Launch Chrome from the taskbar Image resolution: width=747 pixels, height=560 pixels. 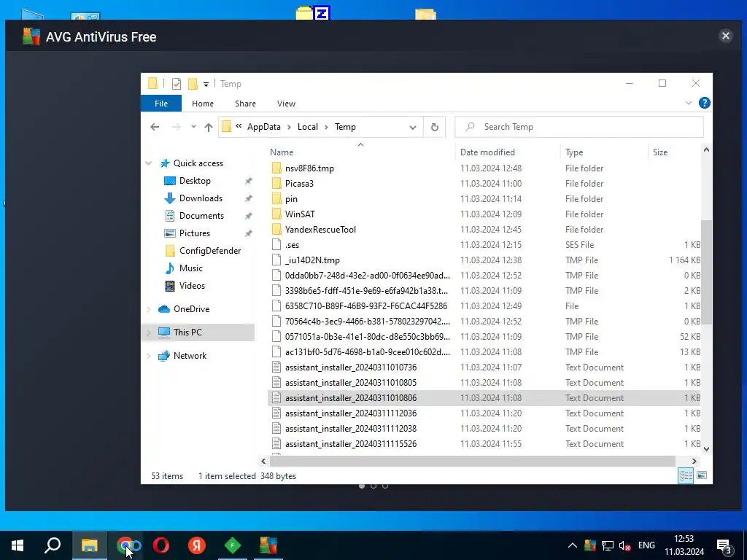(125, 545)
